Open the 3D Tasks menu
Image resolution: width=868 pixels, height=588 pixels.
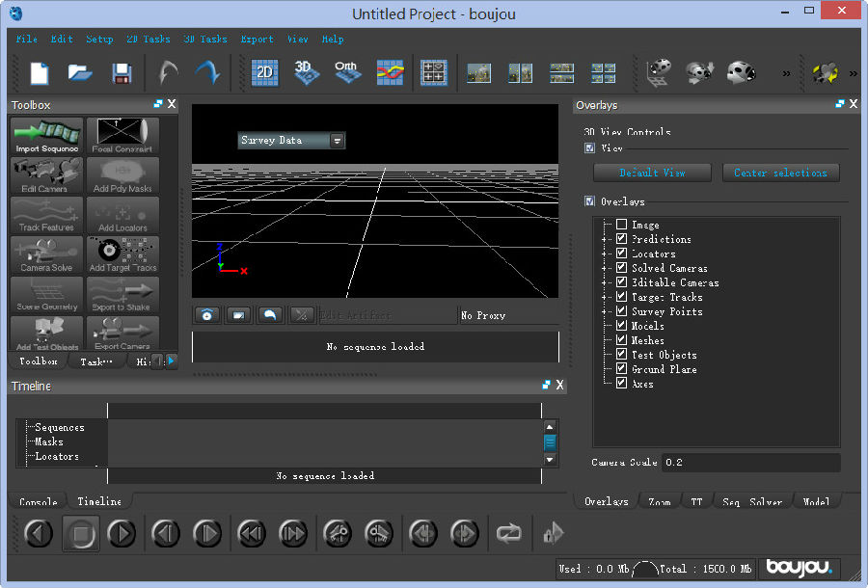click(x=205, y=40)
